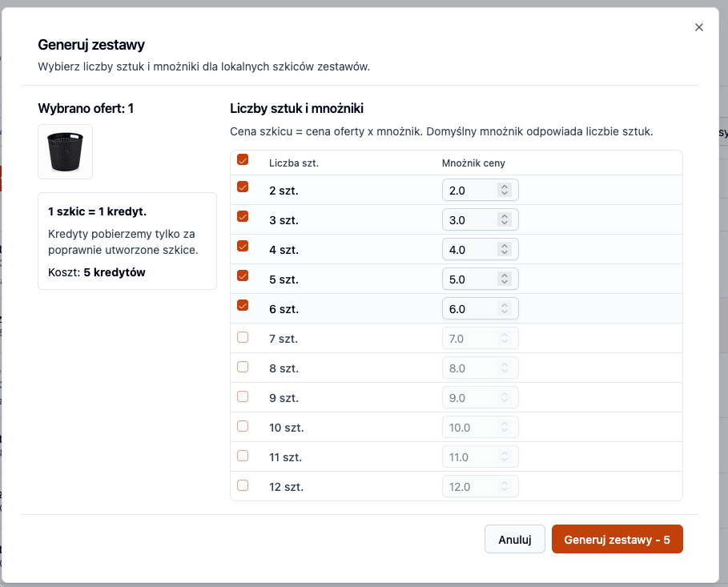Open the black basket offer thumbnail
Viewport: 728px width, 587px height.
tap(66, 152)
